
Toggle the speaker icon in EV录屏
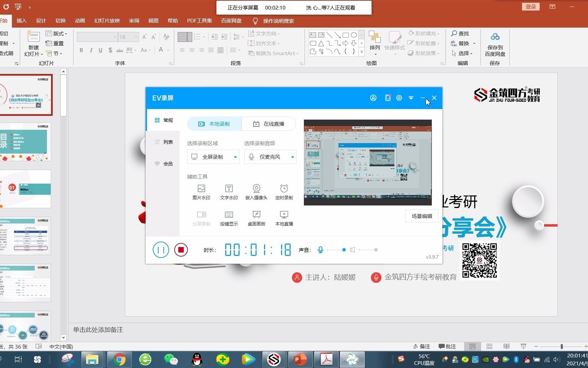tap(353, 250)
